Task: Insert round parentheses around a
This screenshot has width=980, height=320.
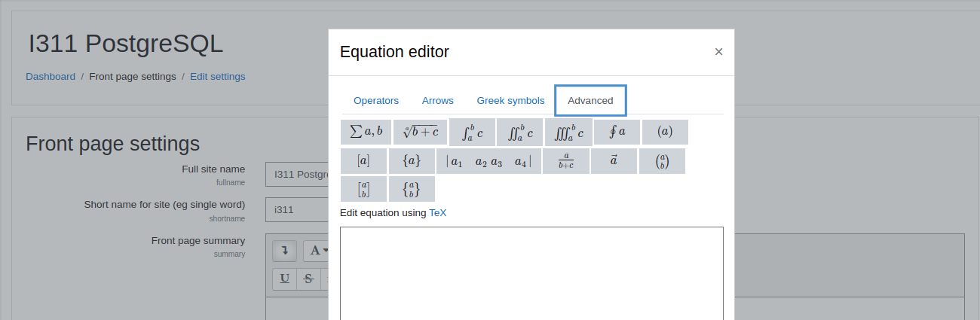Action: coord(665,132)
